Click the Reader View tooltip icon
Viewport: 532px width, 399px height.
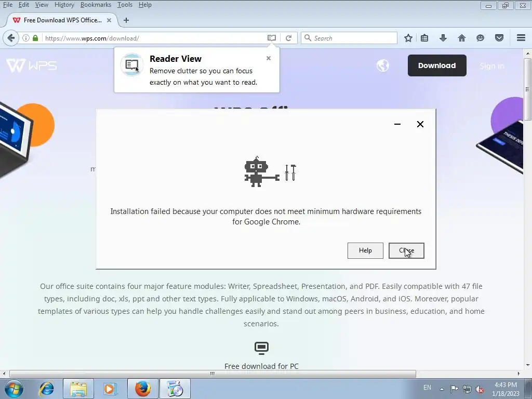pos(132,64)
